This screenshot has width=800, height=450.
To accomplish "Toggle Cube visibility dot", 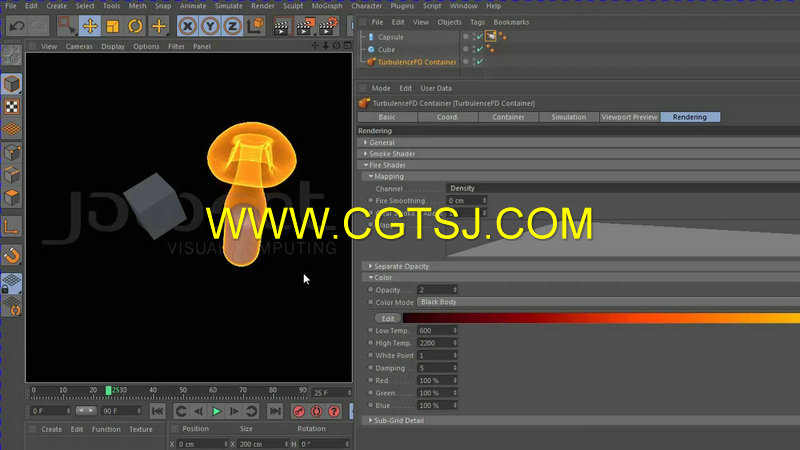I will click(466, 49).
